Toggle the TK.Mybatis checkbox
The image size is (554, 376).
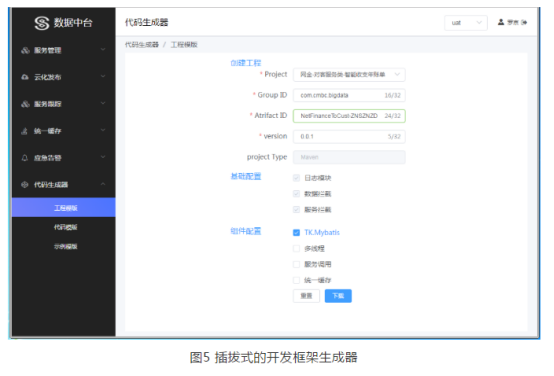[296, 233]
